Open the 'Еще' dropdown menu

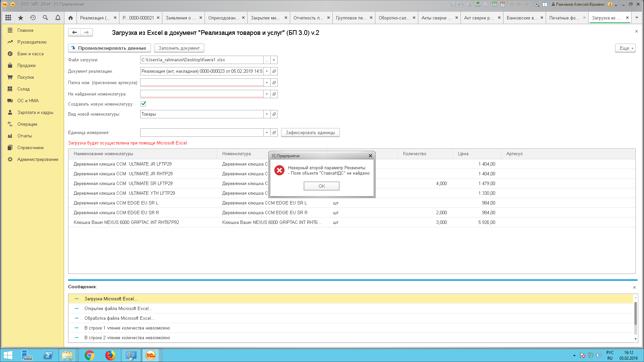625,48
